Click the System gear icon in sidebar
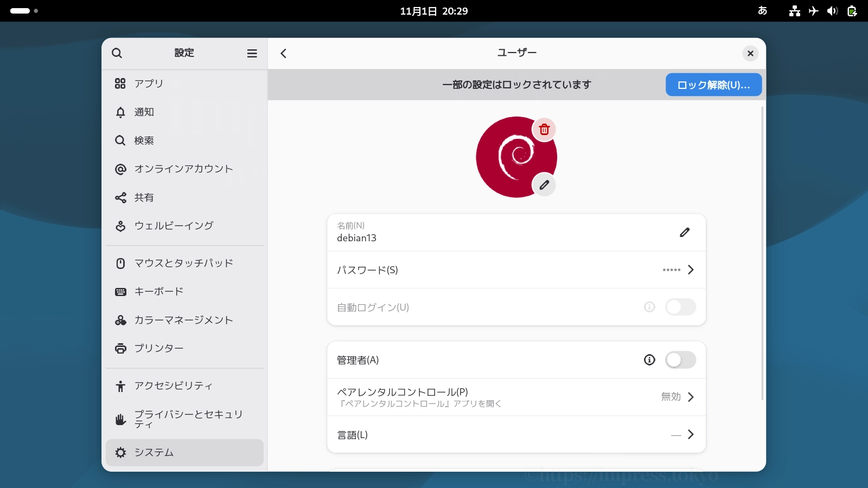868x488 pixels. click(120, 453)
